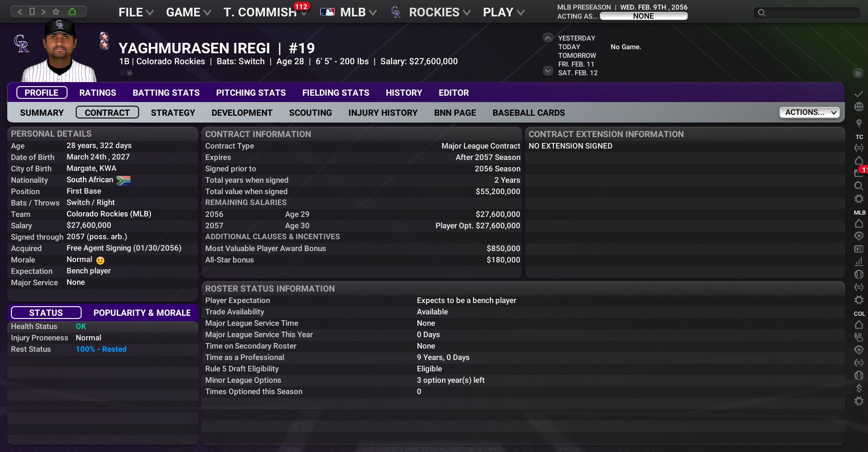Switch to the STATUS panel toggle
Viewport: 868px width, 452px height.
pyautogui.click(x=46, y=313)
